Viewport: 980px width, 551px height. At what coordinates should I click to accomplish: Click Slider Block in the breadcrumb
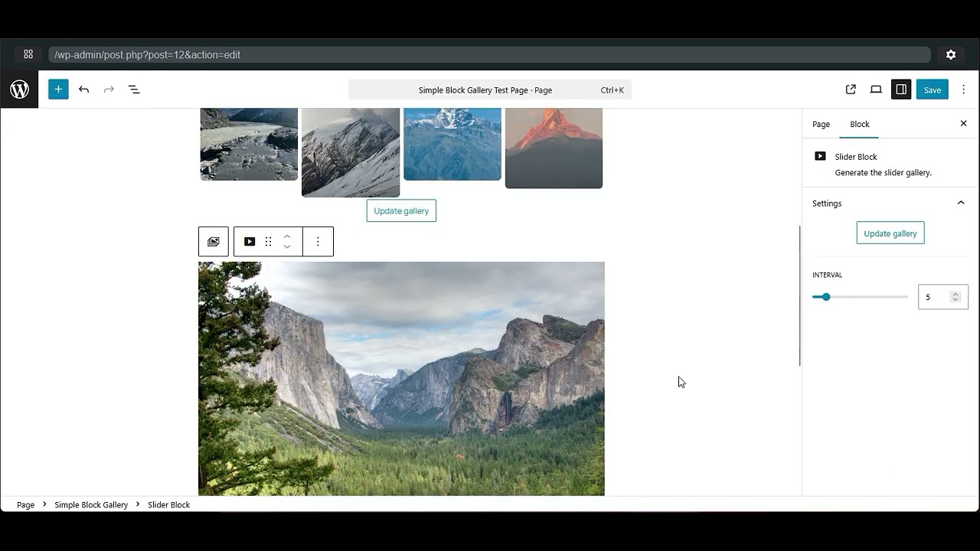click(169, 504)
